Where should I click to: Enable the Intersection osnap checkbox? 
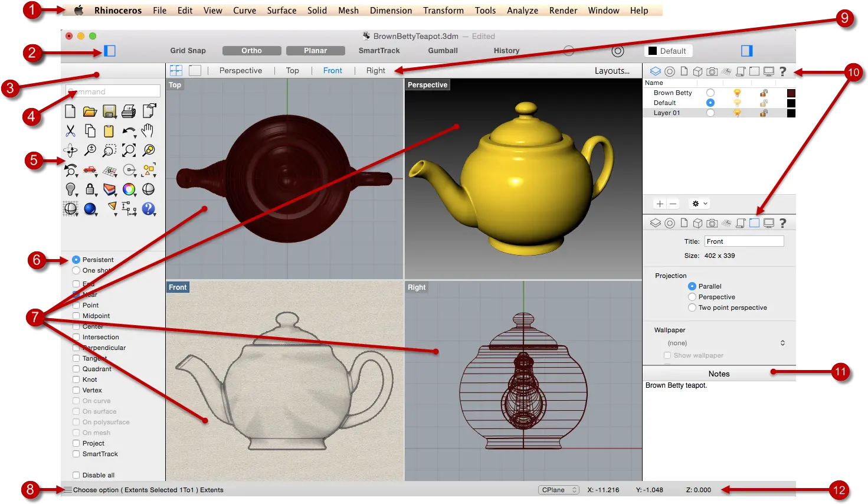click(76, 337)
